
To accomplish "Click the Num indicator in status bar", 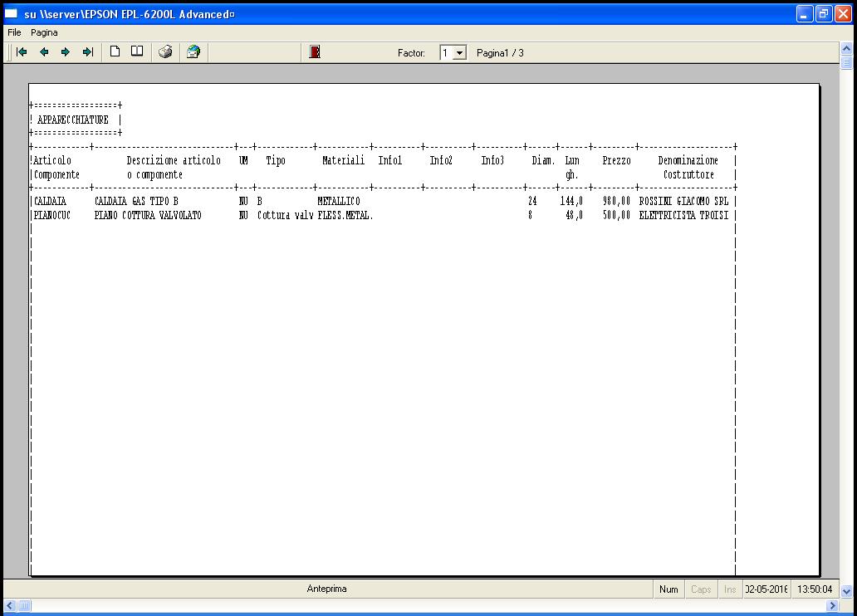I will coord(668,589).
